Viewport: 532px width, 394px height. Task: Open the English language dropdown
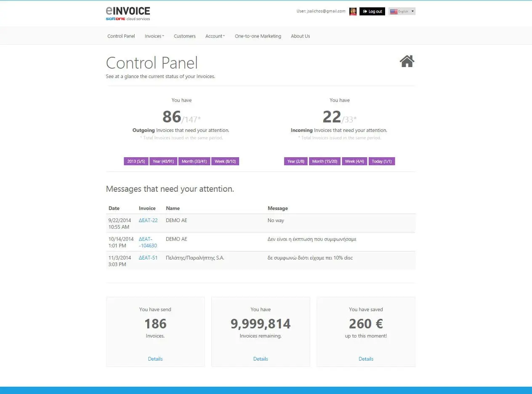point(402,11)
